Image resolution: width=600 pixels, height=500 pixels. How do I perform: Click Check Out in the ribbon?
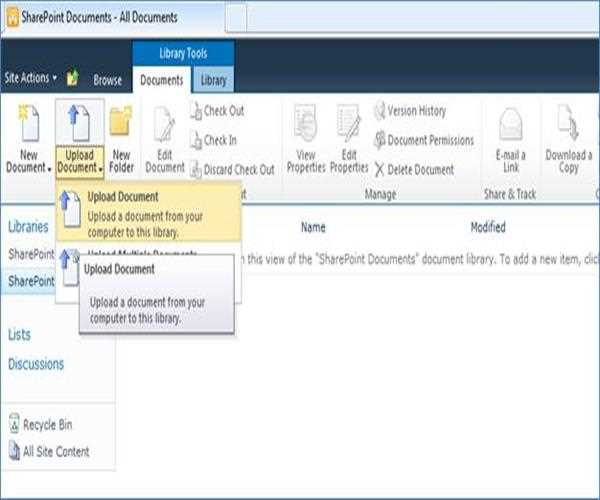click(x=222, y=111)
